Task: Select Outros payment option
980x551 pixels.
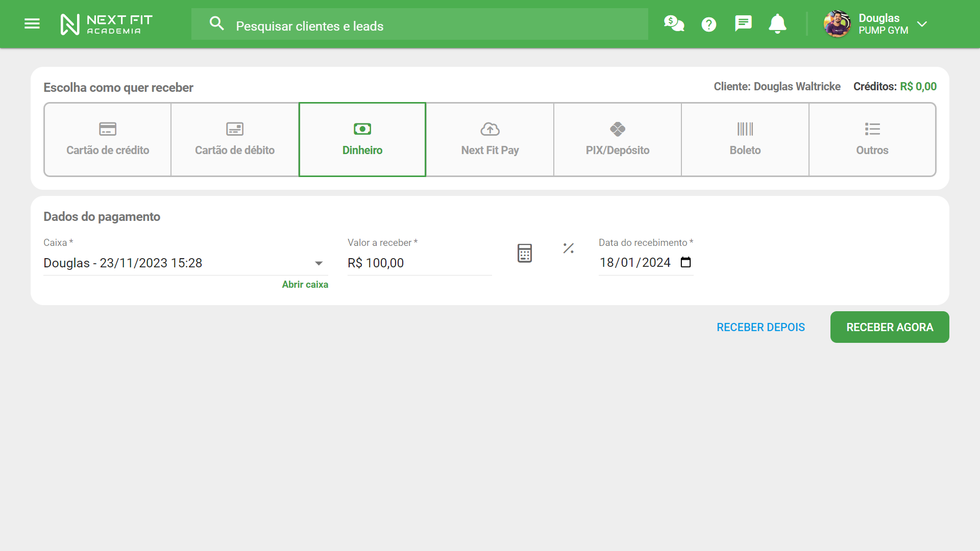Action: click(x=872, y=139)
